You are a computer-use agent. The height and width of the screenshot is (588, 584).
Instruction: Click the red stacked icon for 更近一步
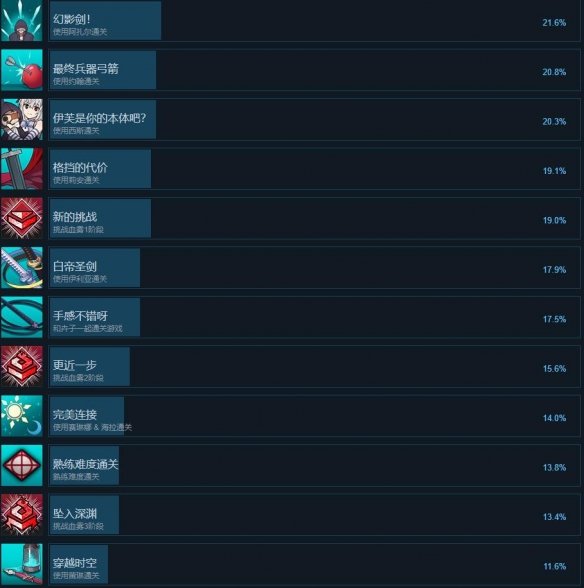(x=22, y=367)
